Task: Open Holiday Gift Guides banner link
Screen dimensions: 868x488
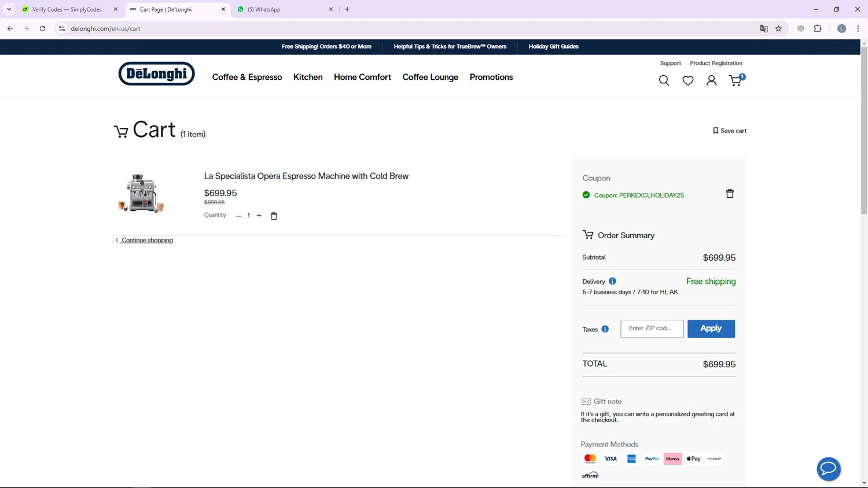Action: [553, 46]
